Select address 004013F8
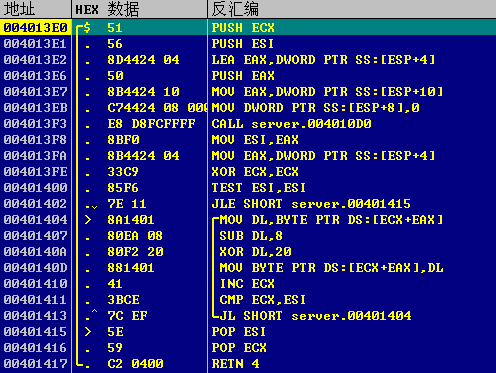496x373 pixels. [x=35, y=140]
